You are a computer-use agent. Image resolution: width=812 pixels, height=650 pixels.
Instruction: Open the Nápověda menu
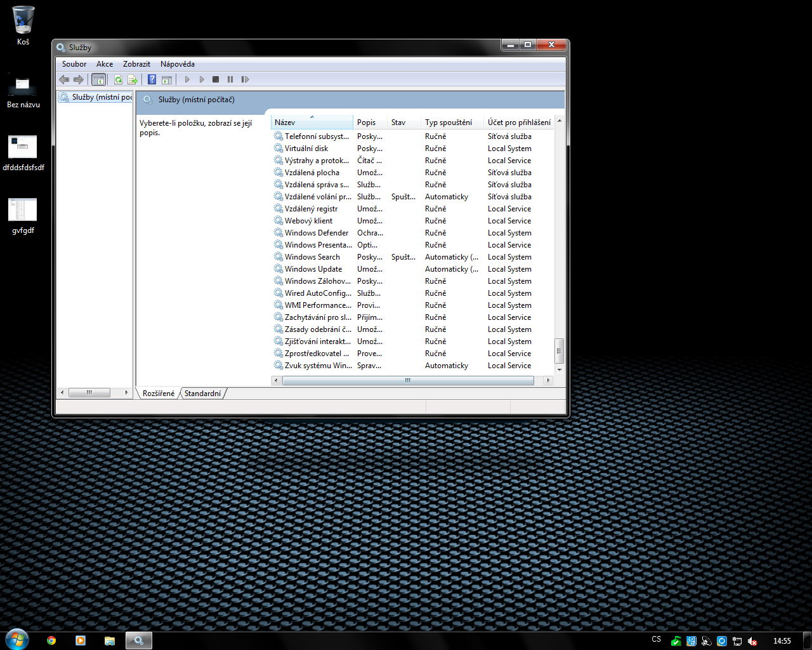(178, 64)
